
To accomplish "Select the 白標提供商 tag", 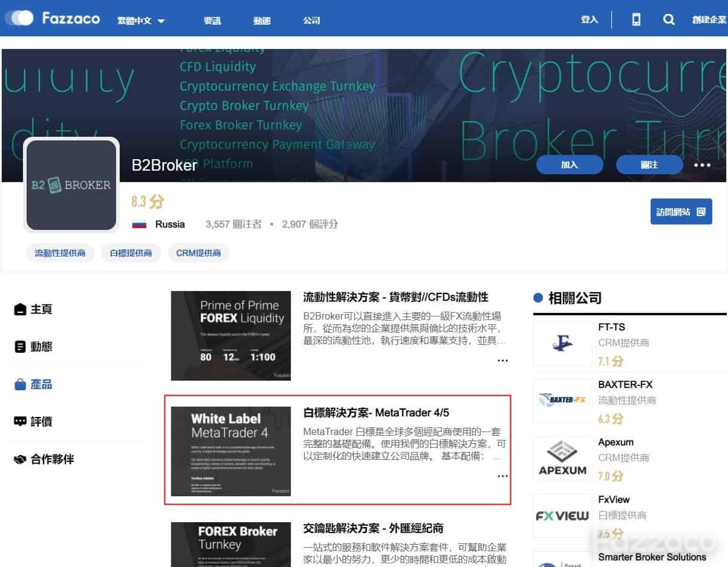I will click(131, 253).
